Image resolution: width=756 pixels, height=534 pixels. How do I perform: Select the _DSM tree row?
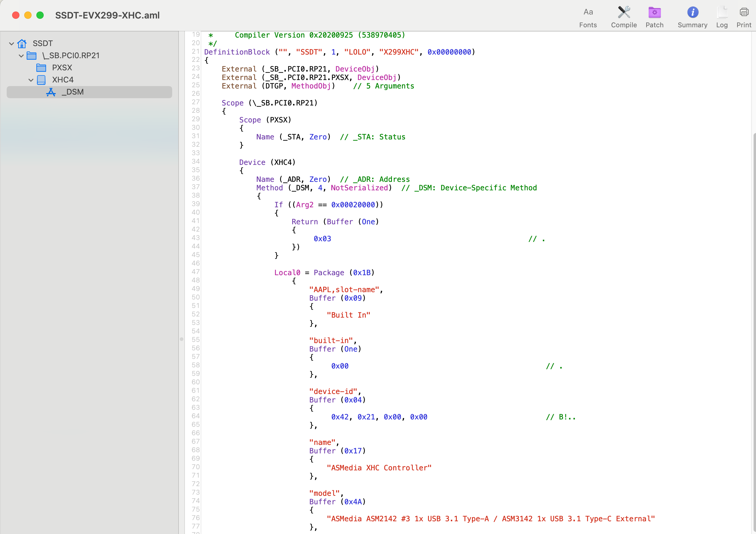tap(89, 92)
